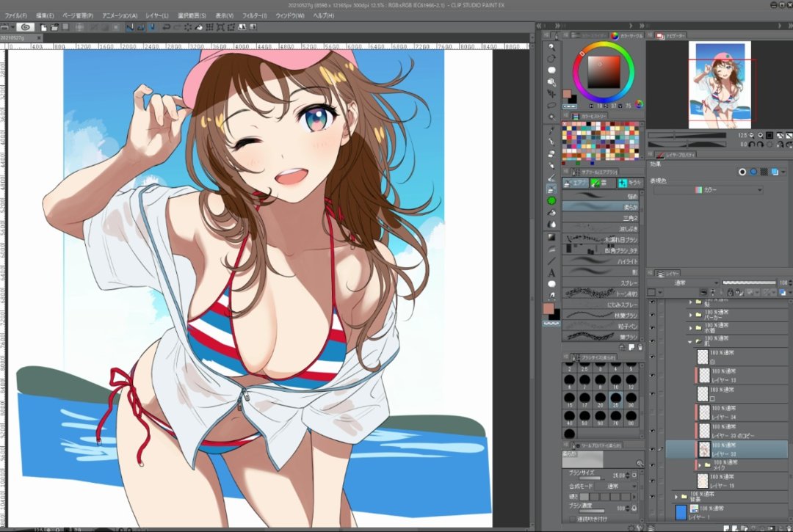Expand the パーカー layer folder
This screenshot has width=793, height=532.
[690, 315]
